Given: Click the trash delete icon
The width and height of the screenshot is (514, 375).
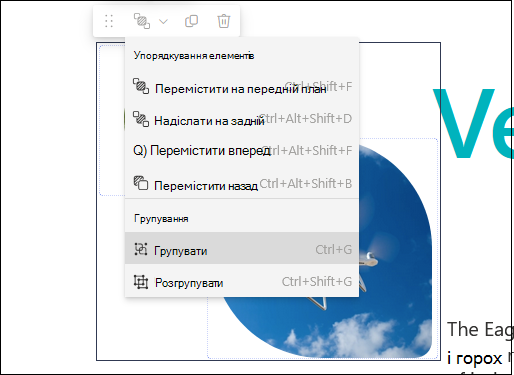Looking at the screenshot, I should pos(224,21).
